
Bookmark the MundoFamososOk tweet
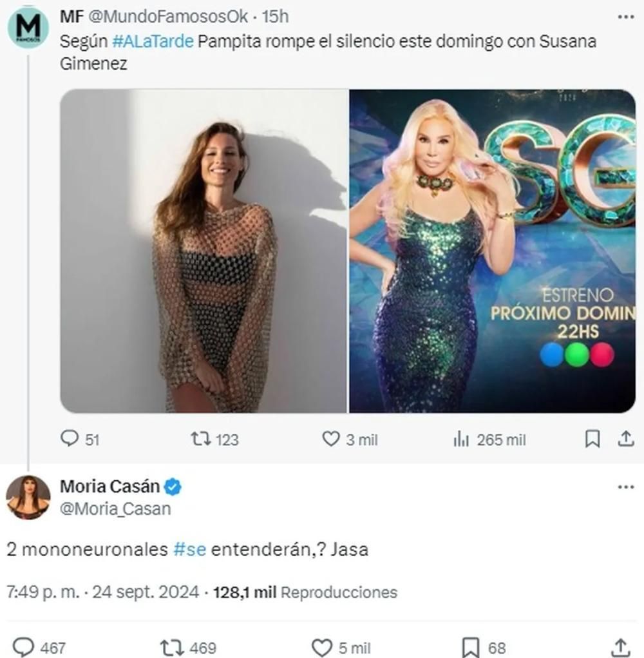pos(592,439)
